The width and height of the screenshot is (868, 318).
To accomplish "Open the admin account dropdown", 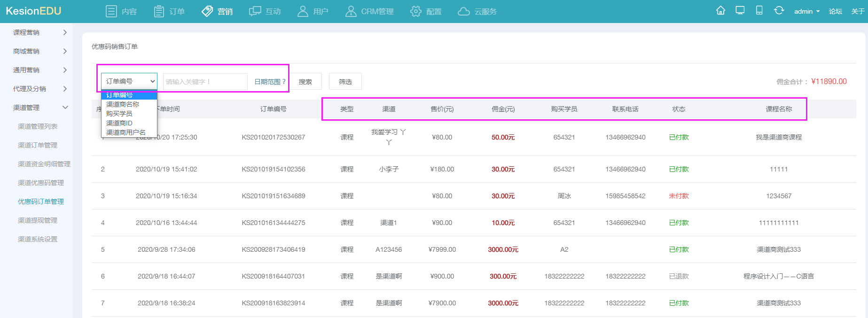I will pos(806,11).
